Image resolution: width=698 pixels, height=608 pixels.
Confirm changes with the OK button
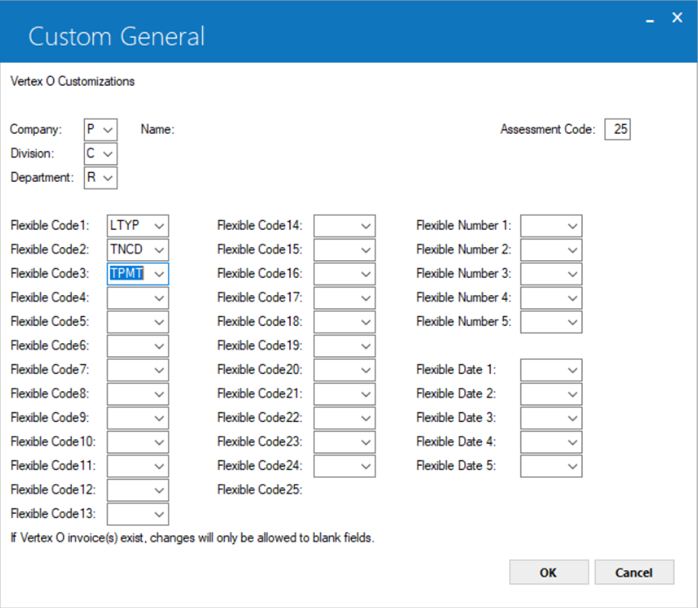(x=549, y=572)
